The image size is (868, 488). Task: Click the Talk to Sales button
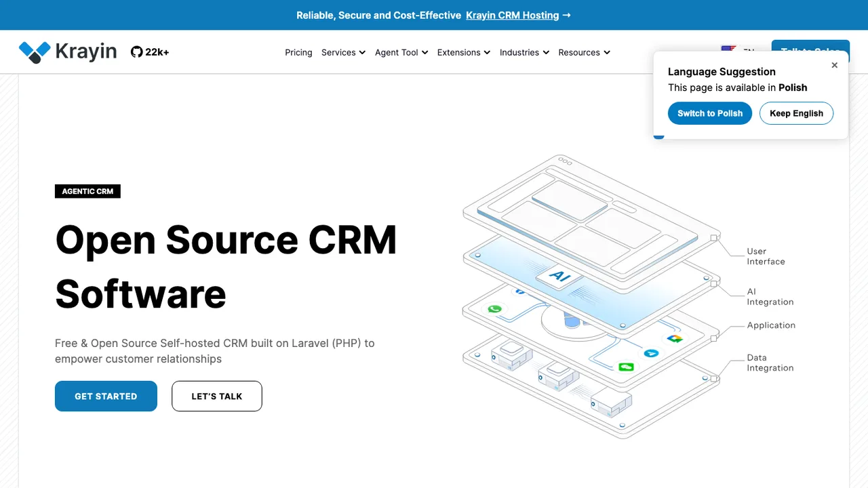pyautogui.click(x=810, y=46)
